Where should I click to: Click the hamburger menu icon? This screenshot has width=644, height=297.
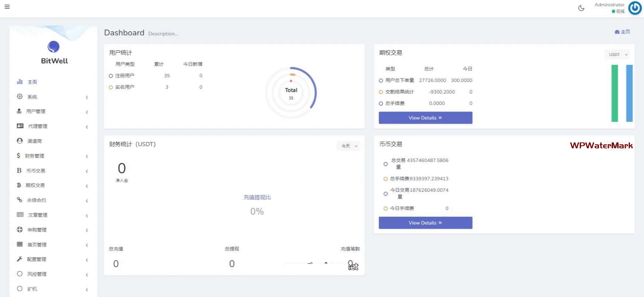[7, 7]
